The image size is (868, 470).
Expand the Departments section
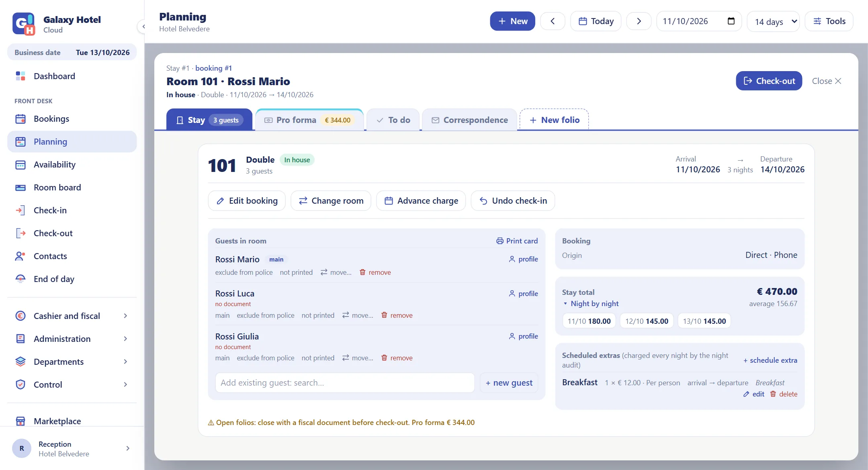[x=72, y=362]
